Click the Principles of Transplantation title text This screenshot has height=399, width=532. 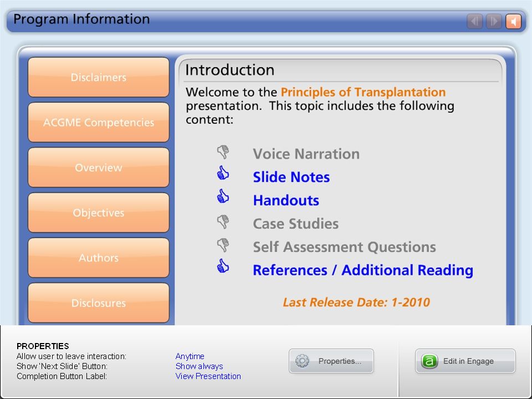pyautogui.click(x=363, y=92)
